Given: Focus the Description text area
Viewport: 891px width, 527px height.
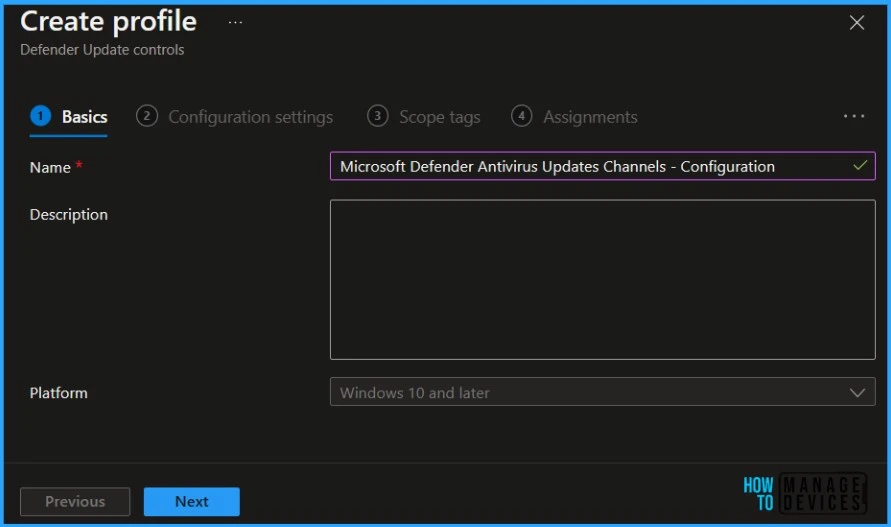Looking at the screenshot, I should coord(602,279).
